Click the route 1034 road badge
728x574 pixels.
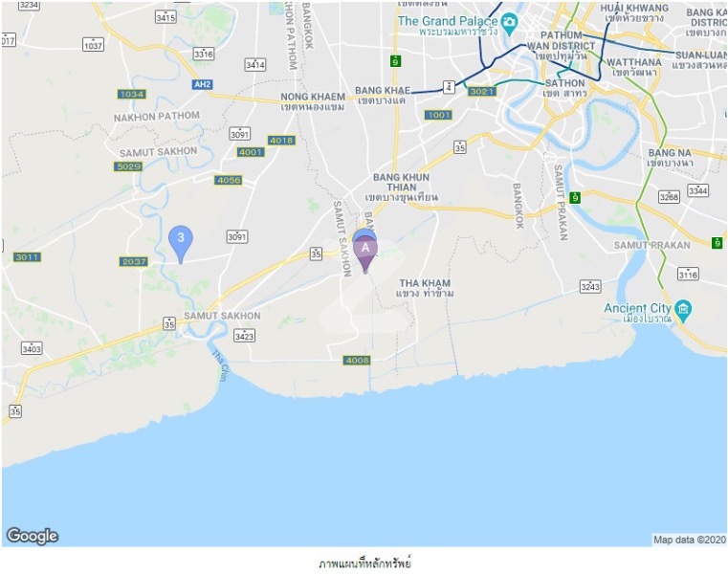point(131,95)
